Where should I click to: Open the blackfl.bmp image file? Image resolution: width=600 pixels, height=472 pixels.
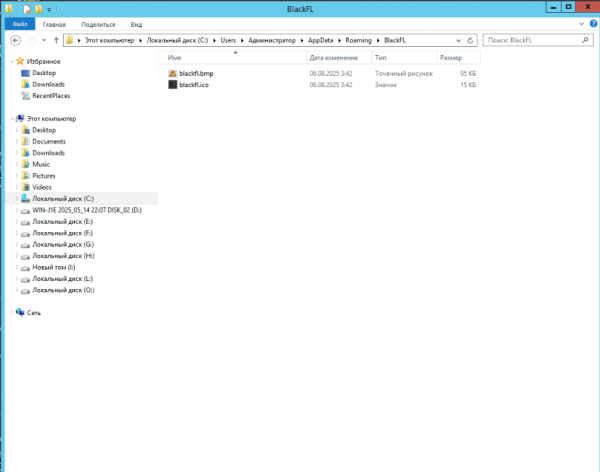pos(195,74)
